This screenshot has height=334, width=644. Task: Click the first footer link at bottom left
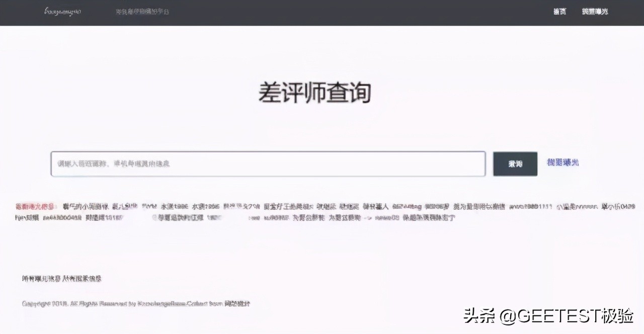(x=43, y=278)
